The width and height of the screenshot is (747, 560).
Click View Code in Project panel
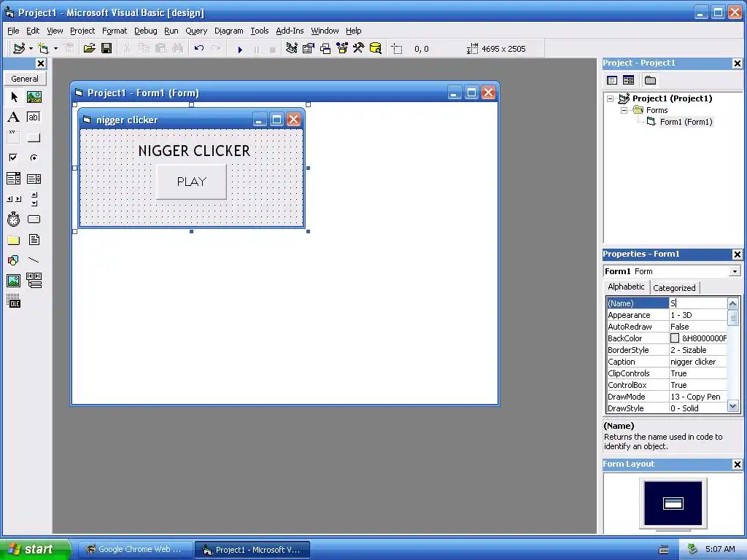click(x=612, y=80)
